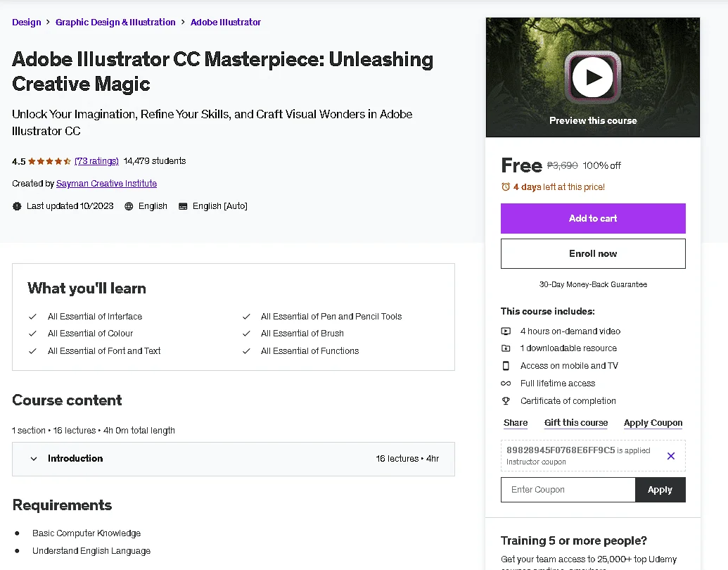Click checkmark beside All Essential of Font and Text
The image size is (728, 570).
pyautogui.click(x=32, y=351)
